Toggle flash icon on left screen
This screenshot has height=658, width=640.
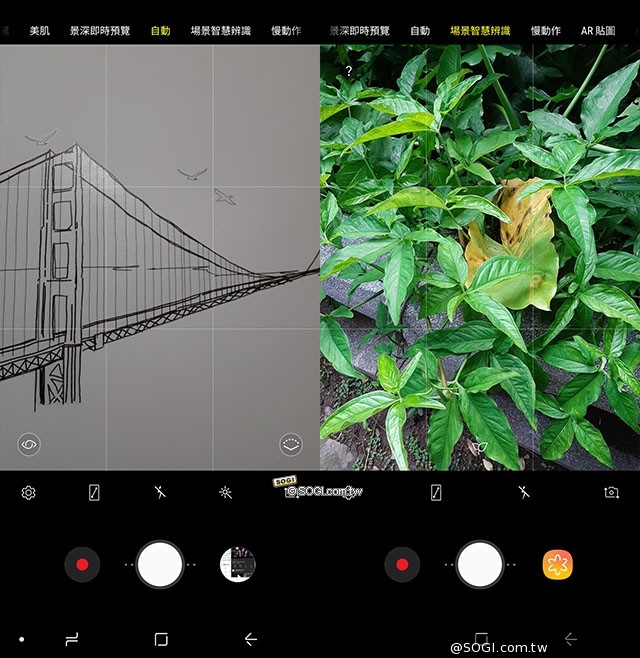coord(160,492)
